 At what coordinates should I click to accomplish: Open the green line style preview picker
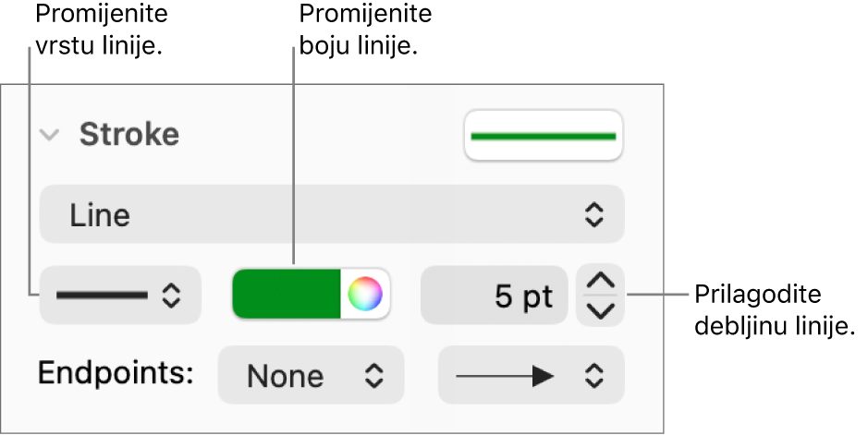coord(544,135)
